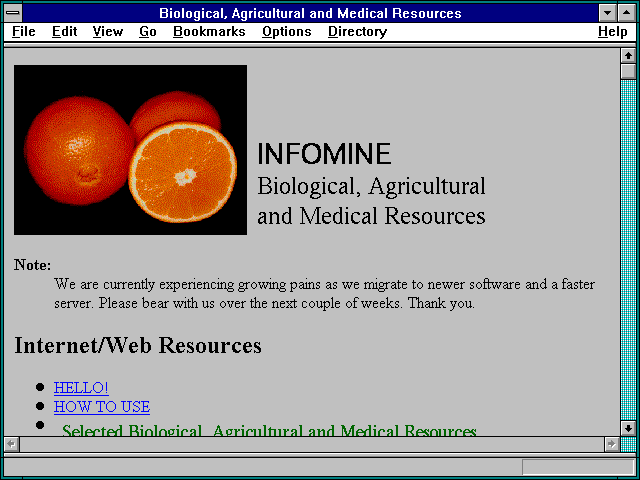
Task: Follow the HOW TO USE link
Action: pyautogui.click(x=102, y=407)
